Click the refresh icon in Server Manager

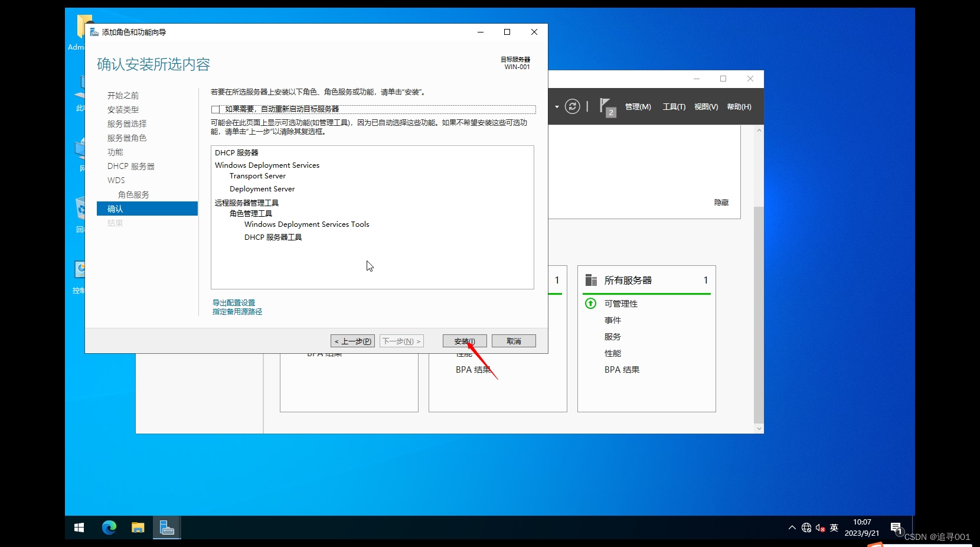pyautogui.click(x=572, y=106)
